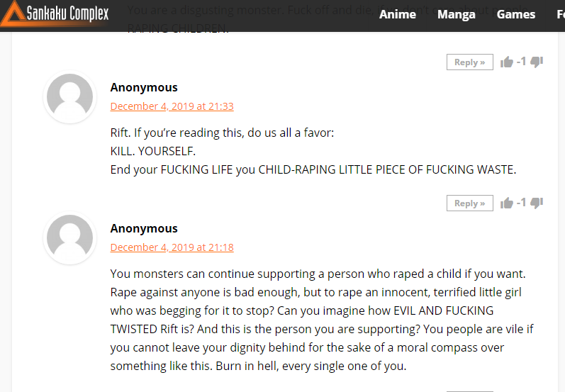Click the avatar of the 21:33 commenter
The image size is (565, 392).
[x=70, y=96]
